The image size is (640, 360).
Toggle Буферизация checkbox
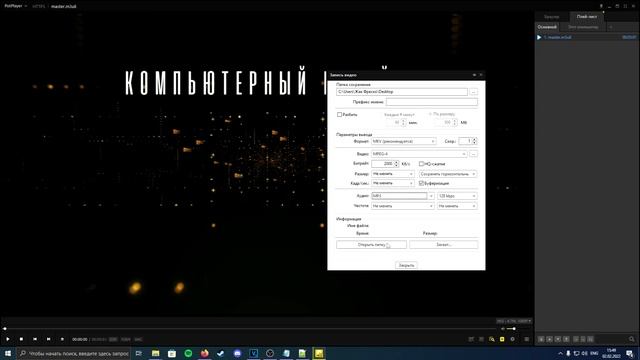(x=422, y=183)
